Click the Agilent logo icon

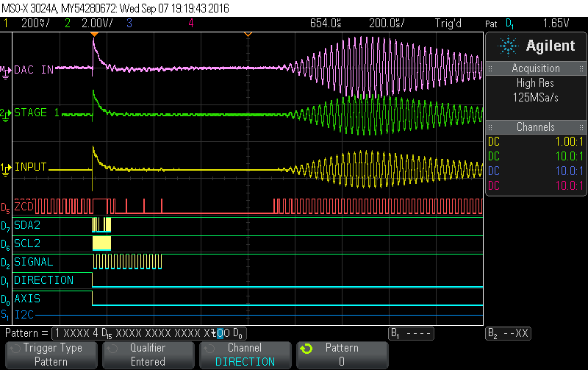(x=508, y=46)
